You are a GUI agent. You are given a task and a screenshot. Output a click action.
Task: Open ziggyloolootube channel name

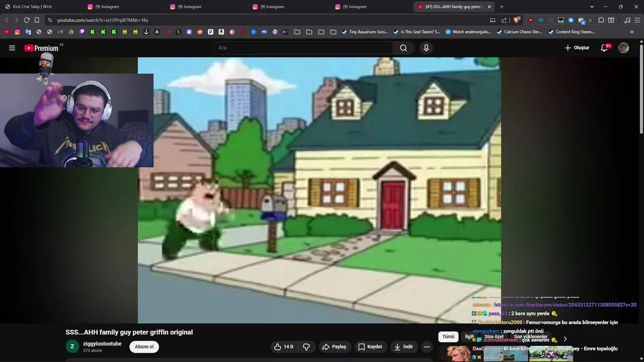102,343
